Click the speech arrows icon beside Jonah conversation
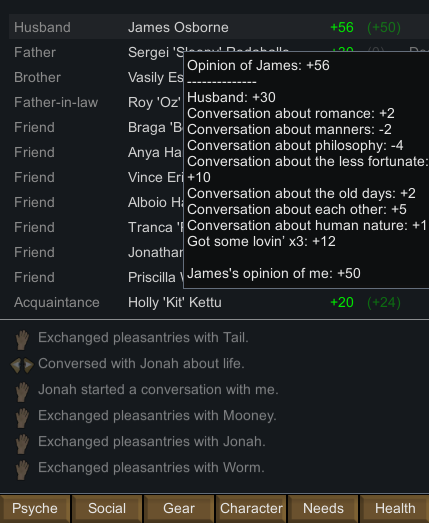429x523 pixels. pos(22,365)
